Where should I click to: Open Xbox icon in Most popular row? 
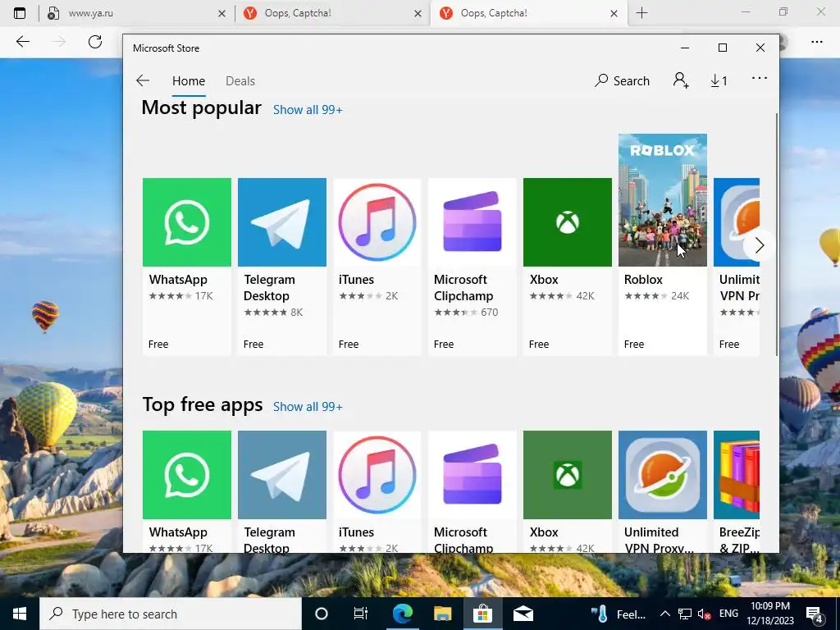click(x=568, y=222)
